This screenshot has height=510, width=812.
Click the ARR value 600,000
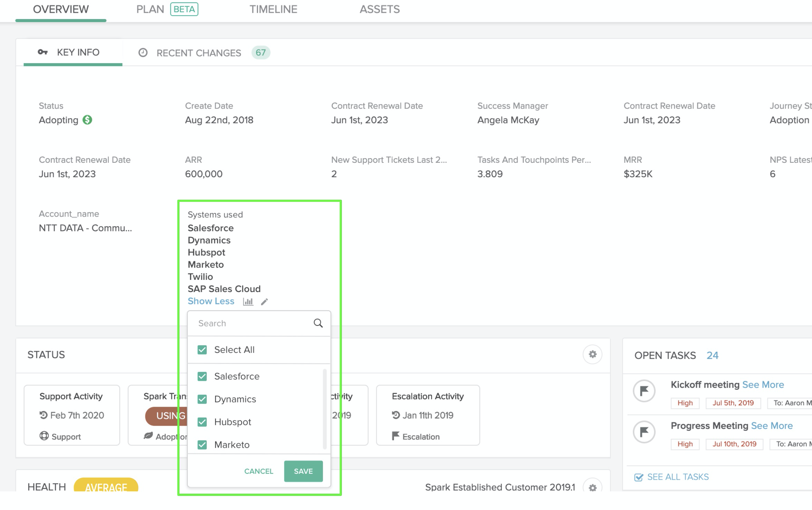pos(204,174)
